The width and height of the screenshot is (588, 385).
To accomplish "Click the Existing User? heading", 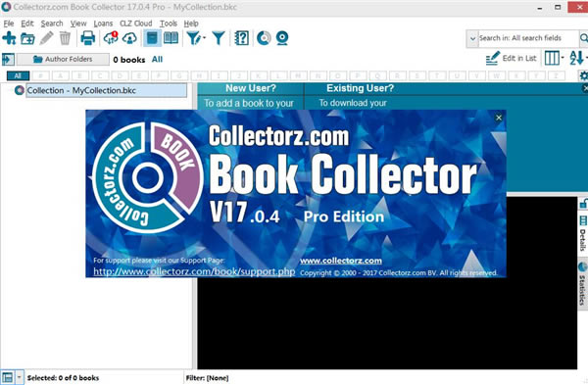I will (360, 88).
